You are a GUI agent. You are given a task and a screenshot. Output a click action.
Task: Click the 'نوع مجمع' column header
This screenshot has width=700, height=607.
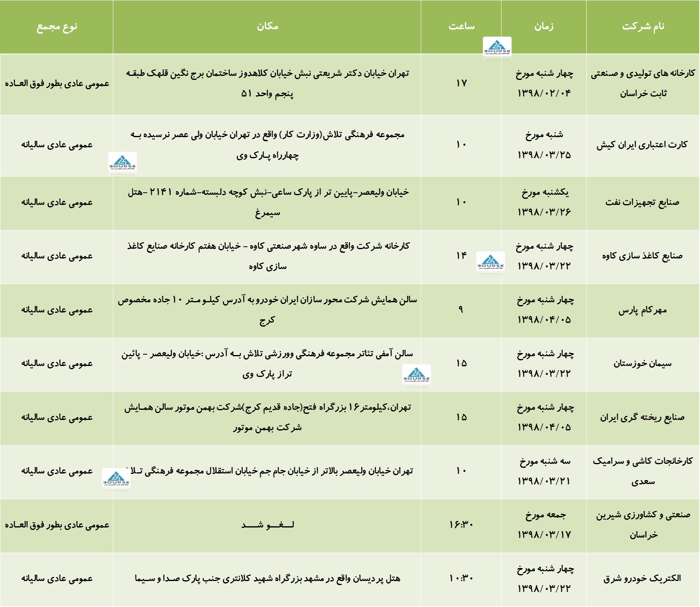pos(57,27)
